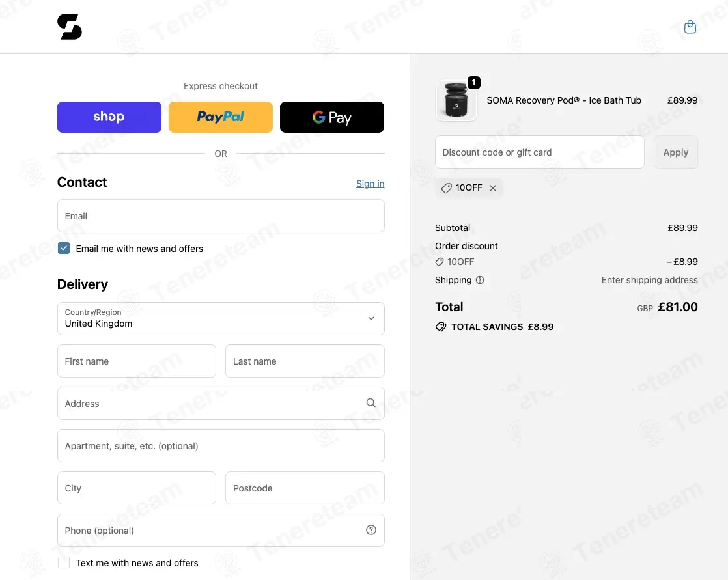Click the Email input field

(x=221, y=215)
